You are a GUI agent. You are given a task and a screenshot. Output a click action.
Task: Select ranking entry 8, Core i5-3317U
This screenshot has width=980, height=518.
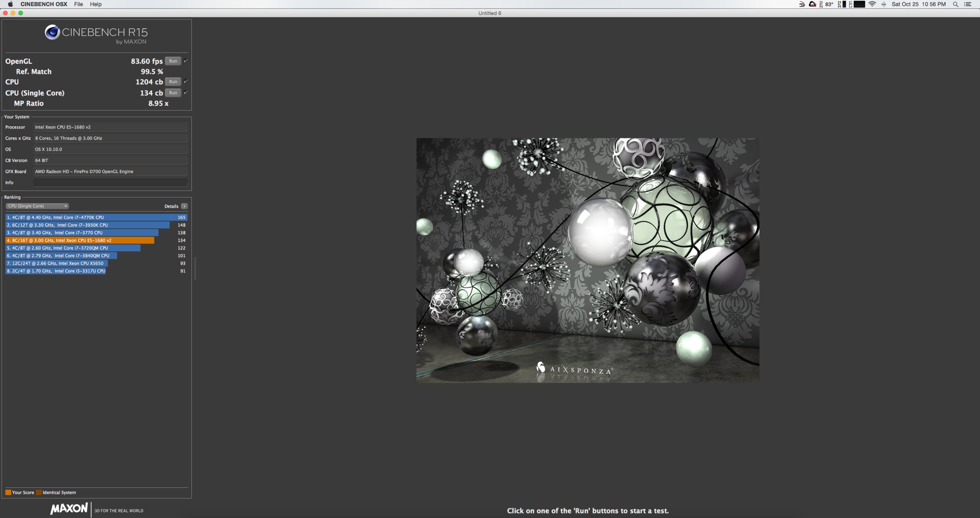click(x=96, y=271)
